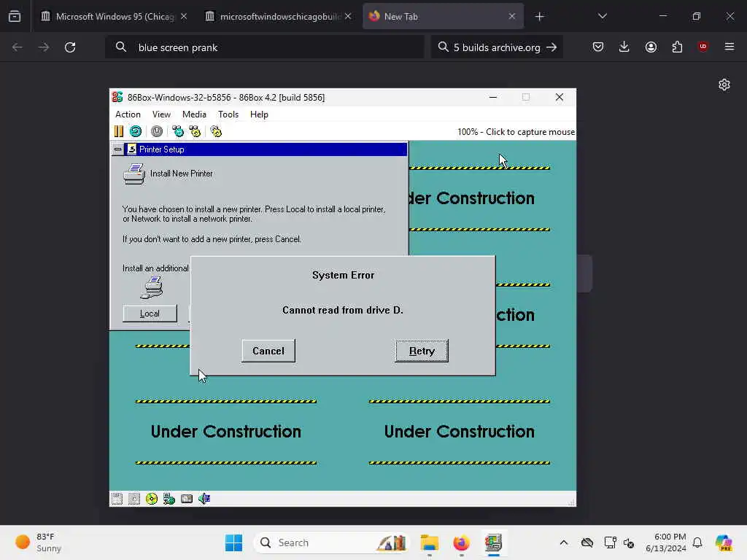Open the Firefox downloads panel
The height and width of the screenshot is (560, 747).
click(x=624, y=47)
